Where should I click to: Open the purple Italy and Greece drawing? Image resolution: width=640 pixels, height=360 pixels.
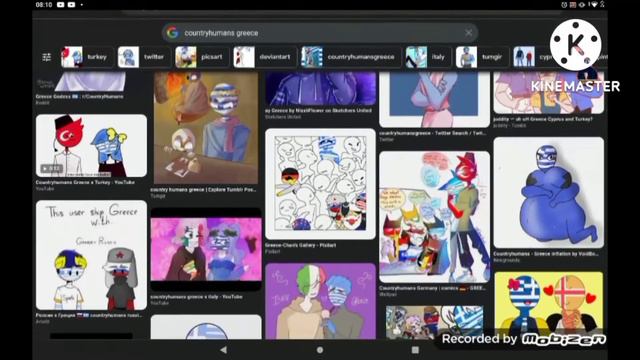tap(320, 301)
